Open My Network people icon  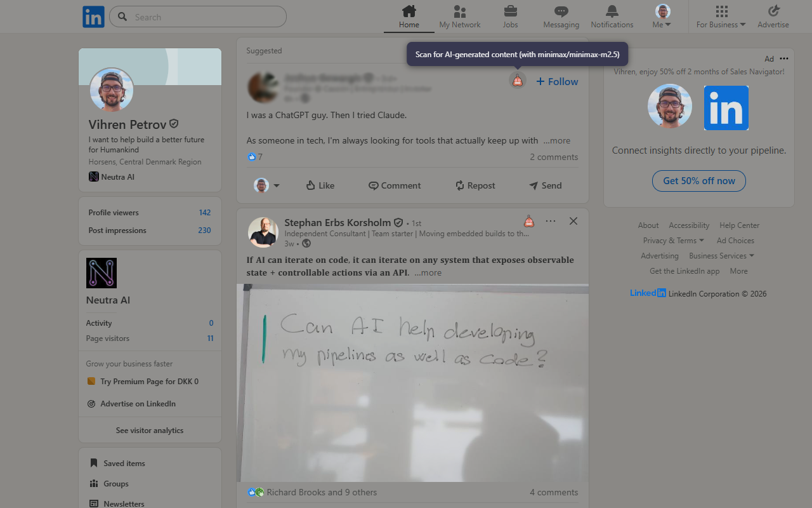459,11
